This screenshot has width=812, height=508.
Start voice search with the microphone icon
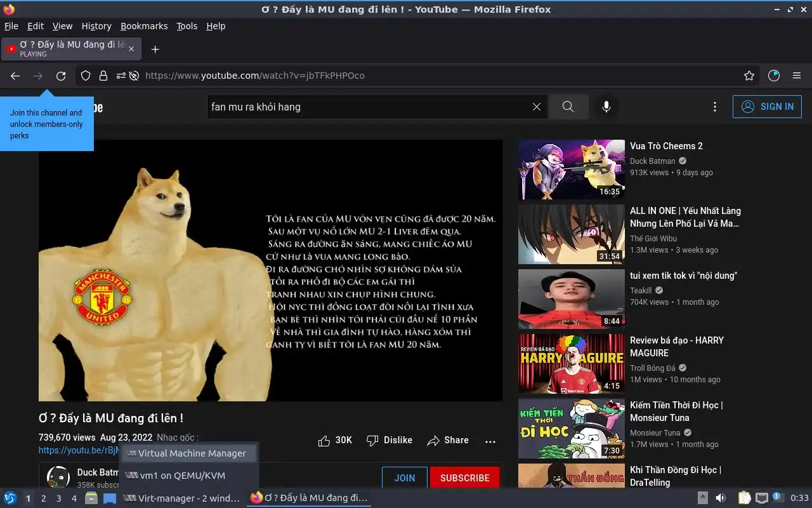[606, 107]
